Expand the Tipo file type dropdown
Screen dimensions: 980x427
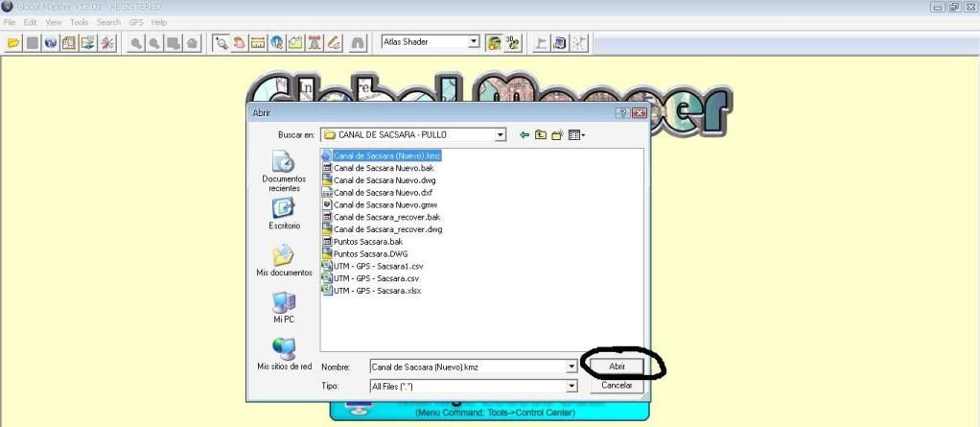[x=572, y=387]
